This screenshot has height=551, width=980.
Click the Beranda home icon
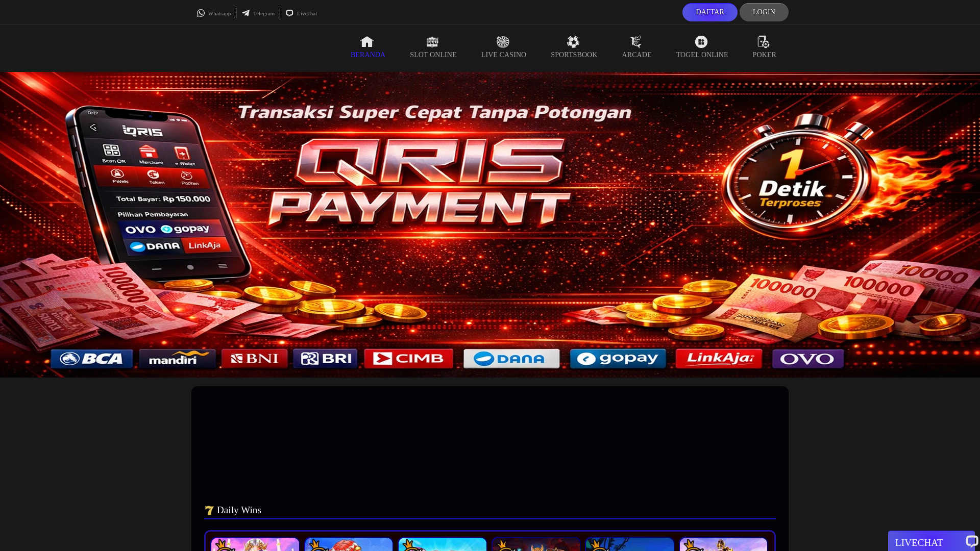(x=367, y=42)
